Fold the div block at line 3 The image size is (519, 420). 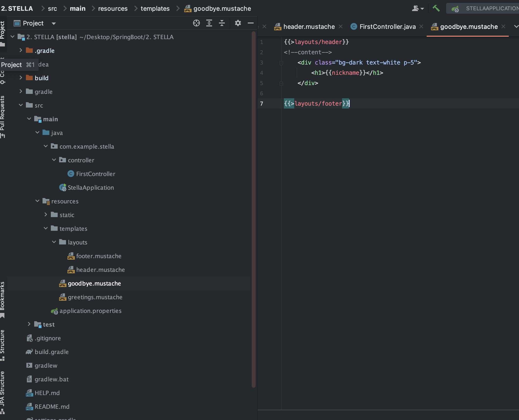281,63
